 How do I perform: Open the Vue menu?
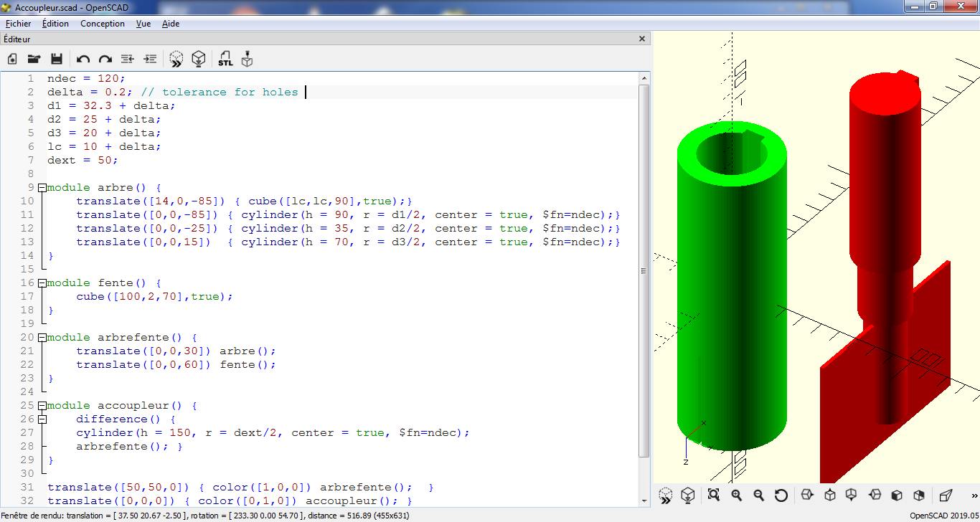click(143, 23)
